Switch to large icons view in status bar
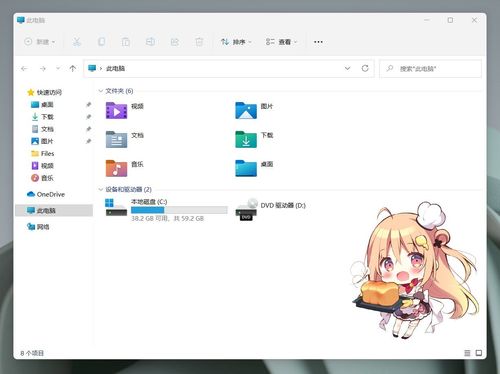The height and width of the screenshot is (374, 500). click(x=479, y=353)
